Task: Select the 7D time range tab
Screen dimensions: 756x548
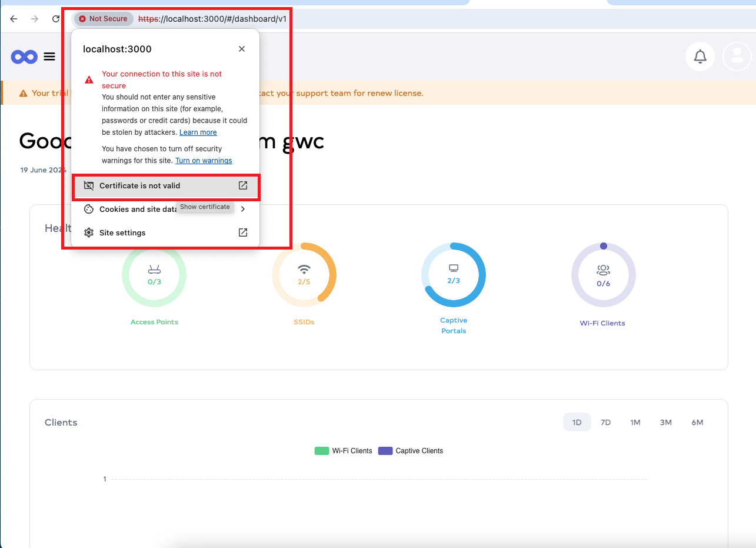Action: [605, 423]
